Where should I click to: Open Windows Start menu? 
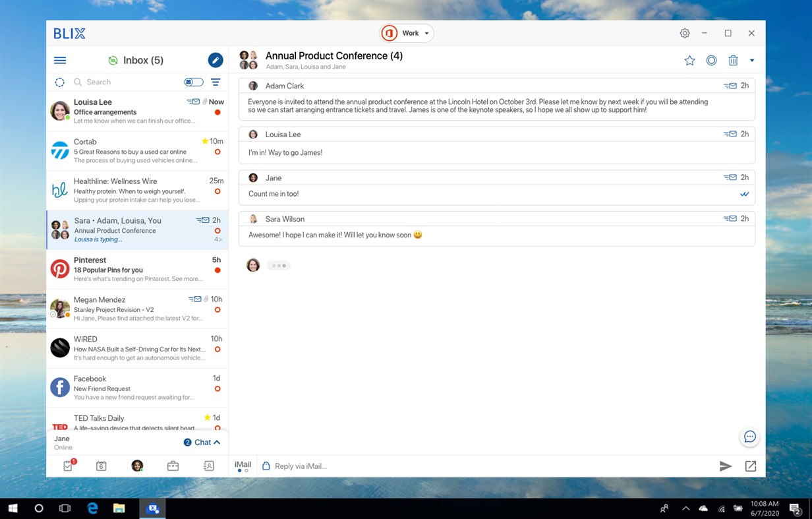[x=13, y=508]
